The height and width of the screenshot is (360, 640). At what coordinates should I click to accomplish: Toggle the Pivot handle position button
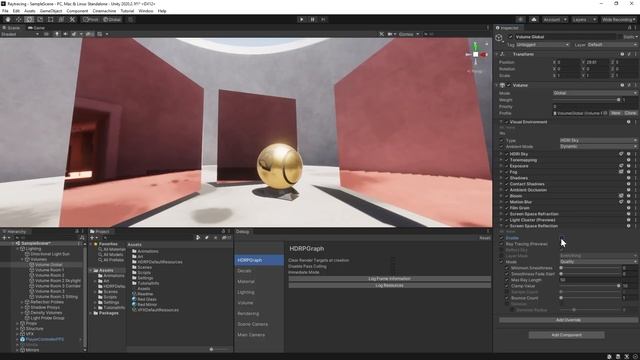pyautogui.click(x=91, y=19)
